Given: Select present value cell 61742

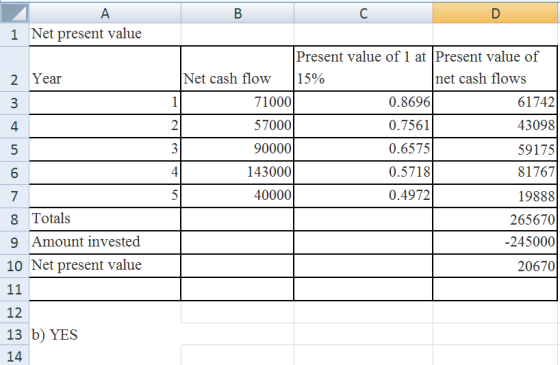Looking at the screenshot, I should pos(495,103).
